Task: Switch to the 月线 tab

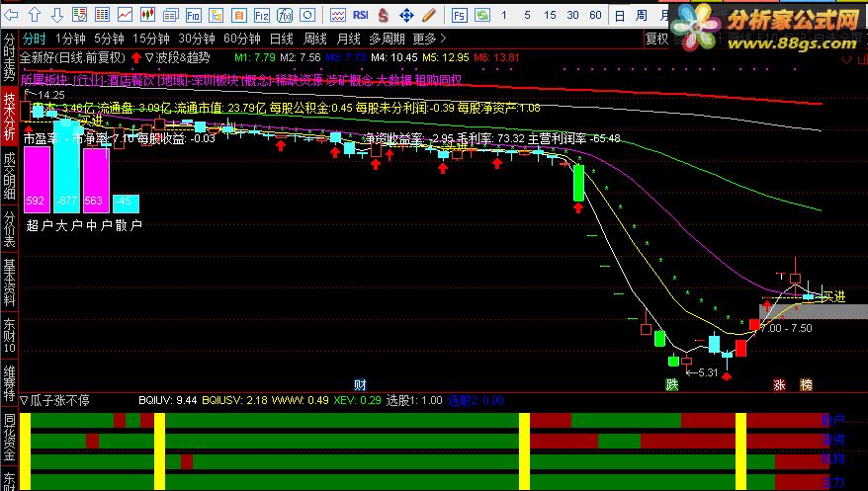Action: point(349,39)
